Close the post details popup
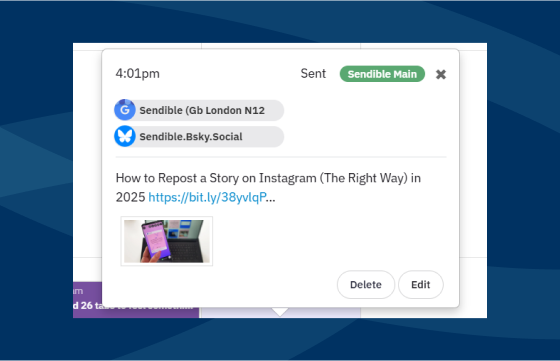 441,74
